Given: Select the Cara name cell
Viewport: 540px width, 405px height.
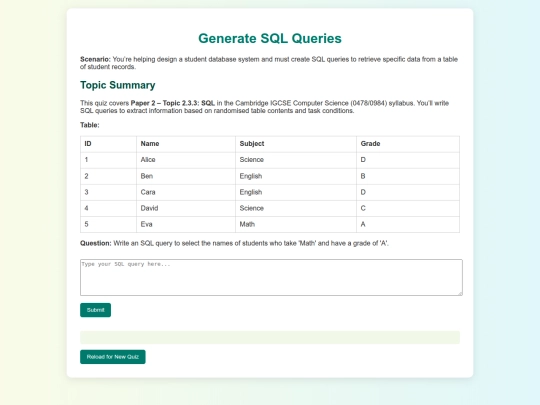Looking at the screenshot, I should click(x=186, y=192).
